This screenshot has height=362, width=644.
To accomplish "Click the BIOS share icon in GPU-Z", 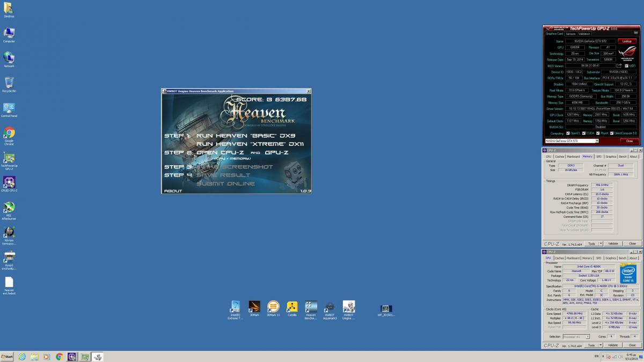I will [x=619, y=65].
